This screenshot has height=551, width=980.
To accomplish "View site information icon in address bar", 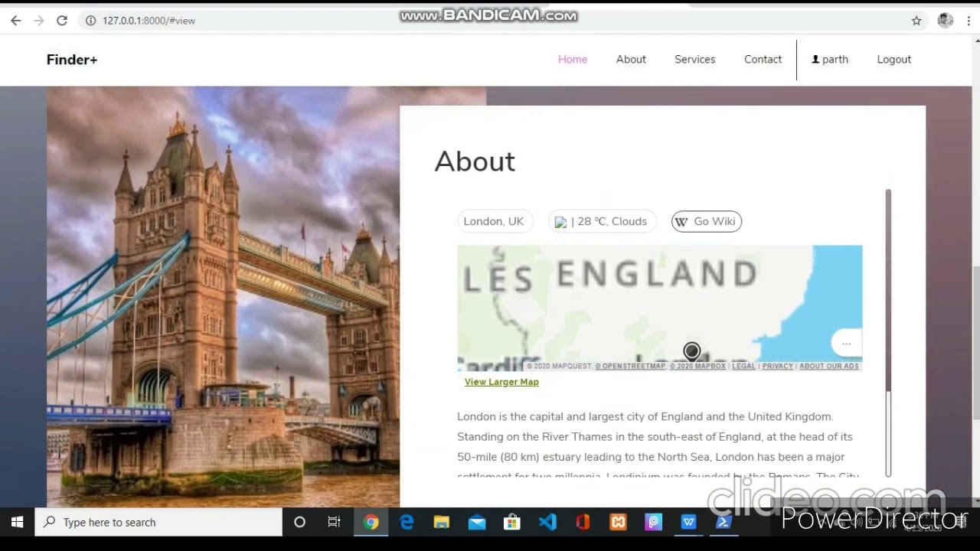I will click(x=90, y=21).
